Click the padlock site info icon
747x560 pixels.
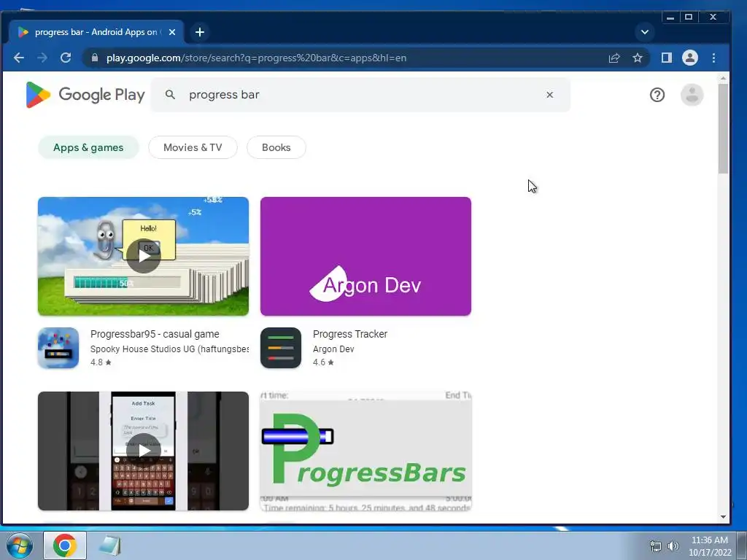pos(95,58)
